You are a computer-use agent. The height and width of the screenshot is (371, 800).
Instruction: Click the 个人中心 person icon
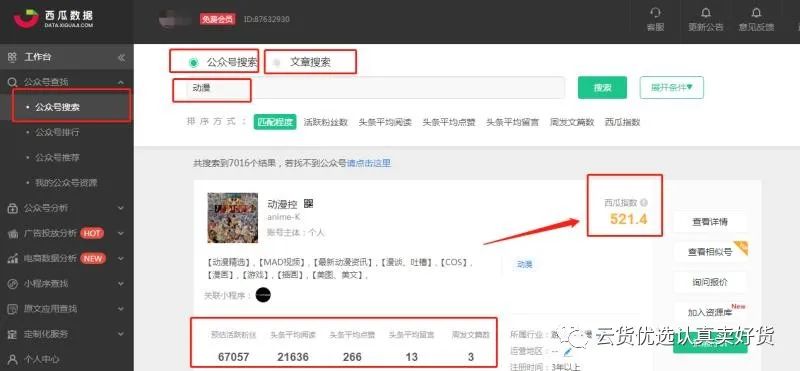pyautogui.click(x=12, y=359)
